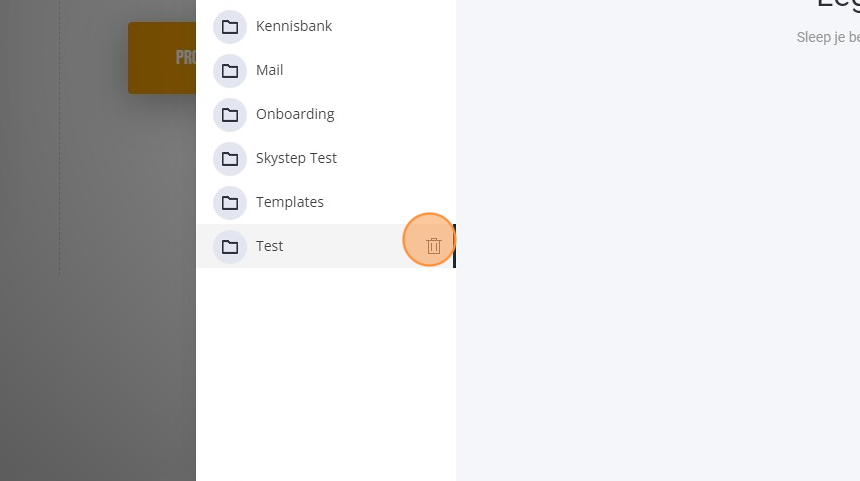Click the folder icon beside Skystep Test
Screen dimensions: 860x481
(230, 159)
